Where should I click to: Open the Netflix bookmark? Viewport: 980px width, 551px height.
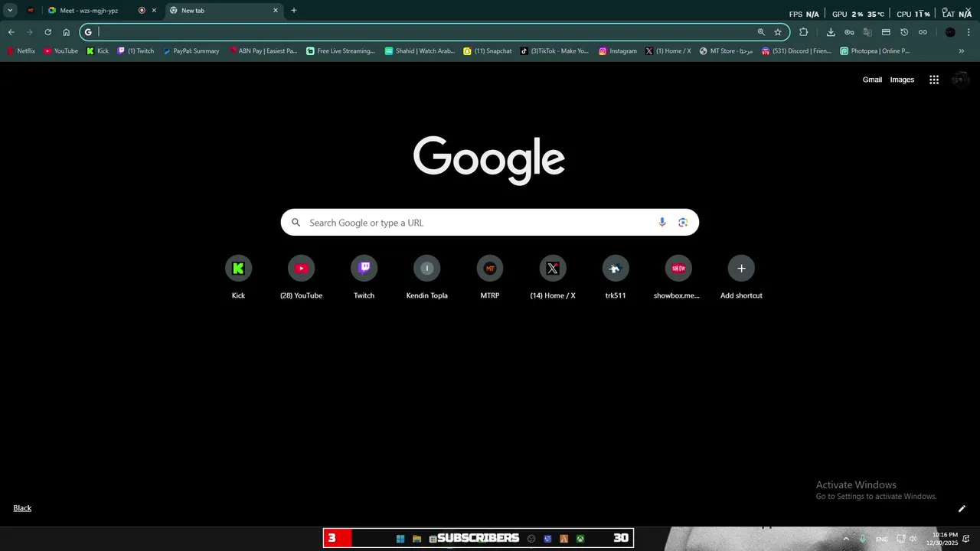tap(21, 51)
